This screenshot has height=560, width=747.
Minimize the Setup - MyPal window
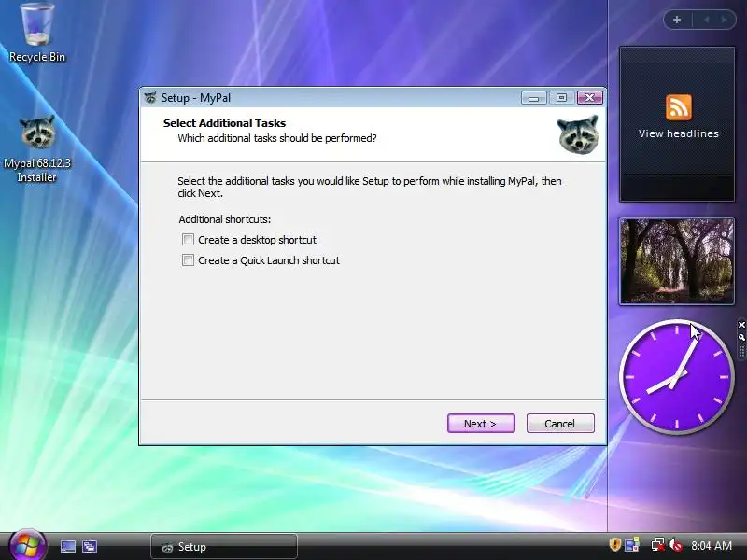(x=533, y=98)
